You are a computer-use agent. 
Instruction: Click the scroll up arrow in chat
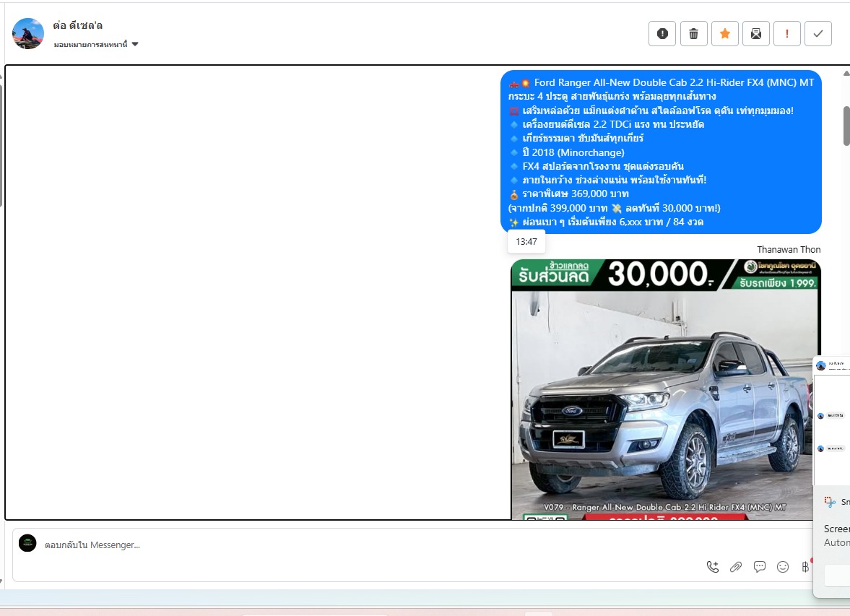[x=846, y=73]
